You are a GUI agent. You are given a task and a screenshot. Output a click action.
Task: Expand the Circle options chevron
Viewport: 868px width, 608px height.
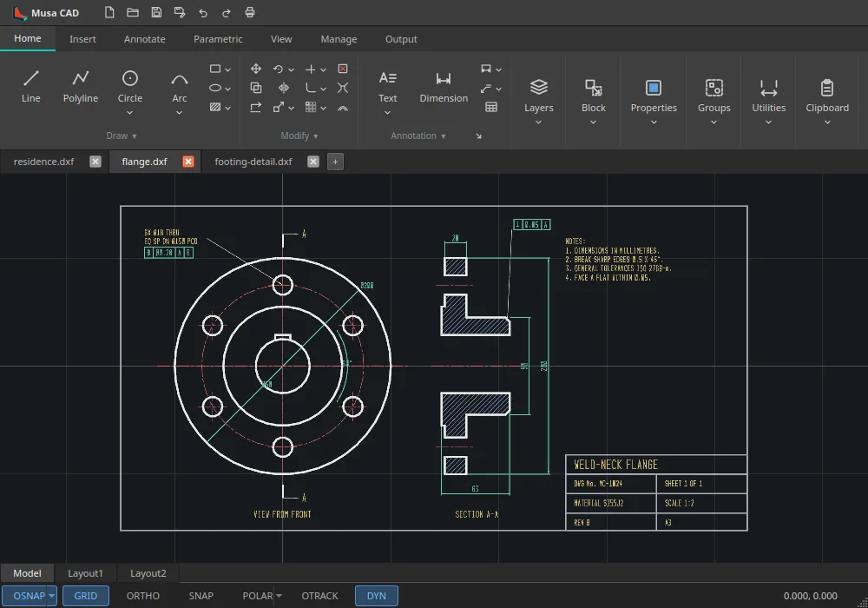click(129, 113)
